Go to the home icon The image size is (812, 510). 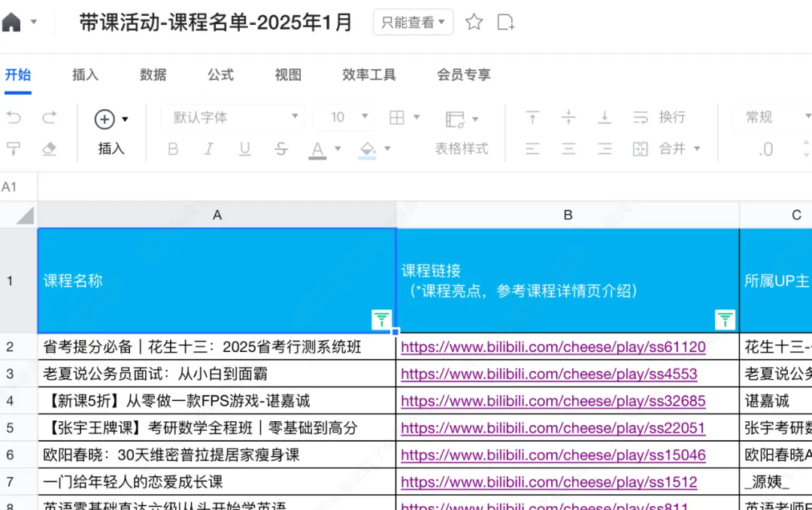click(11, 23)
